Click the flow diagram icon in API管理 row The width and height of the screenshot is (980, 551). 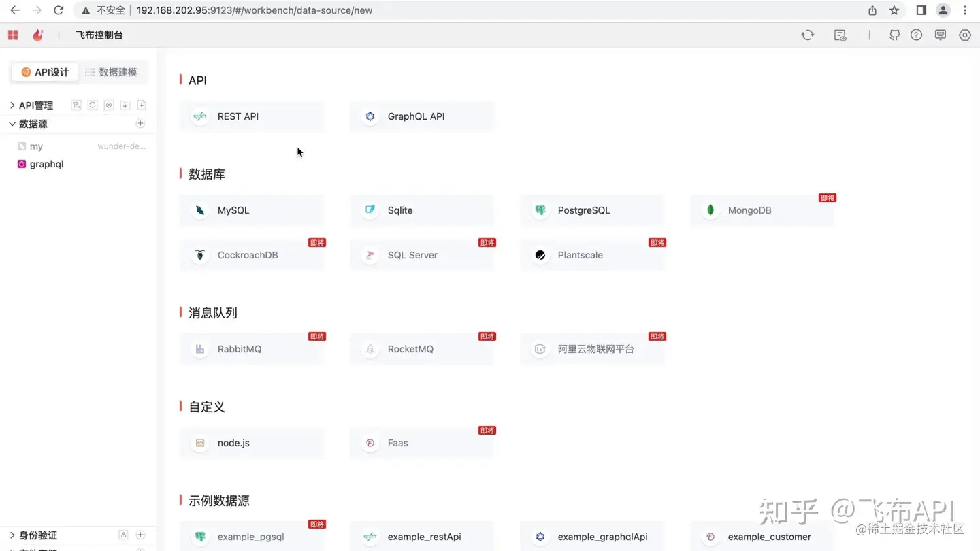pyautogui.click(x=76, y=105)
